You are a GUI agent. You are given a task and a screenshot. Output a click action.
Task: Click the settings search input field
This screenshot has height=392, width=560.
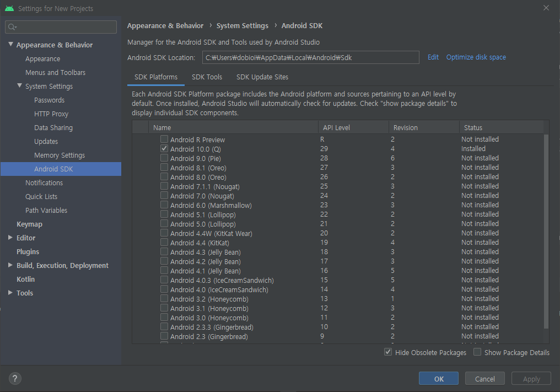tap(61, 27)
